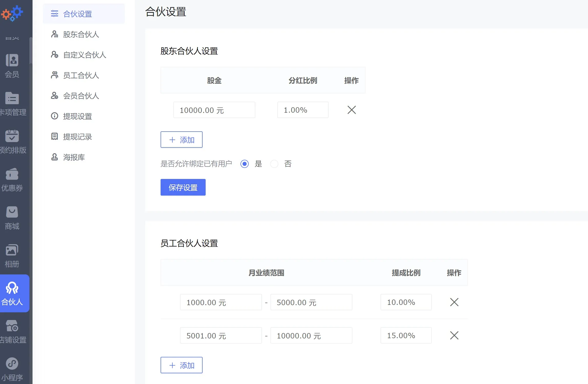Viewport: 588px width, 384px height.
Task: Go to 自定义合伙人 menu item
Action: point(84,55)
